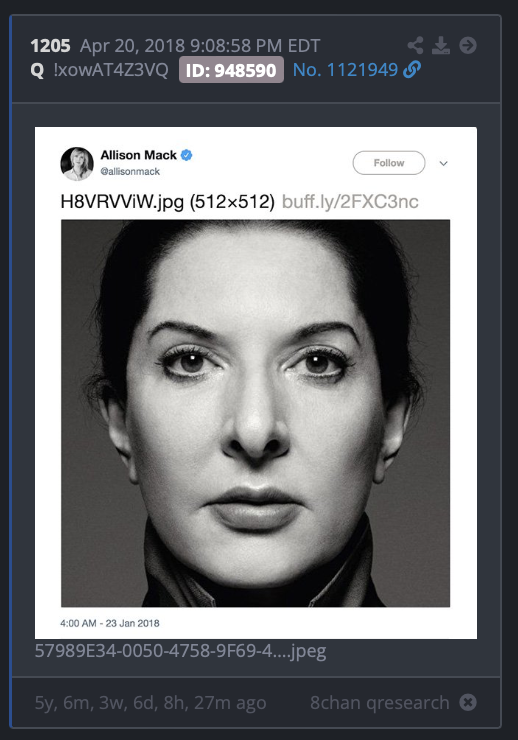Open the No. 1121949 post link
The image size is (518, 740).
[345, 70]
